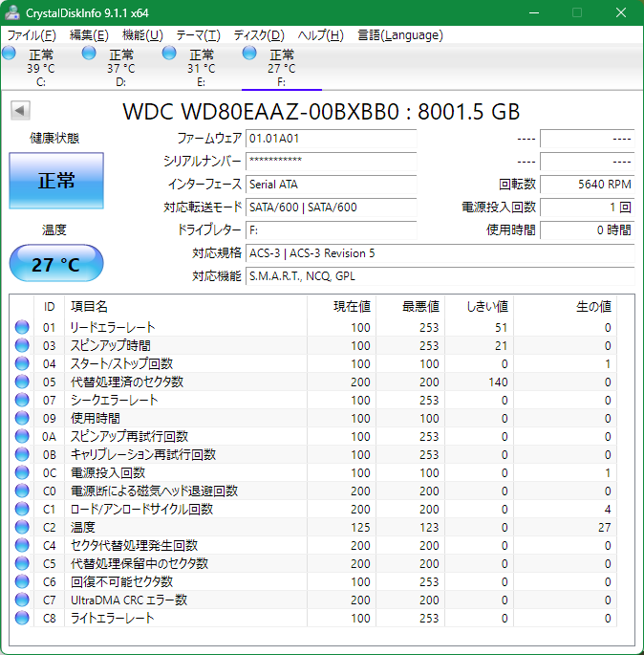Click status orb of row 01 リードエラーレート
The width and height of the screenshot is (644, 655).
22,327
